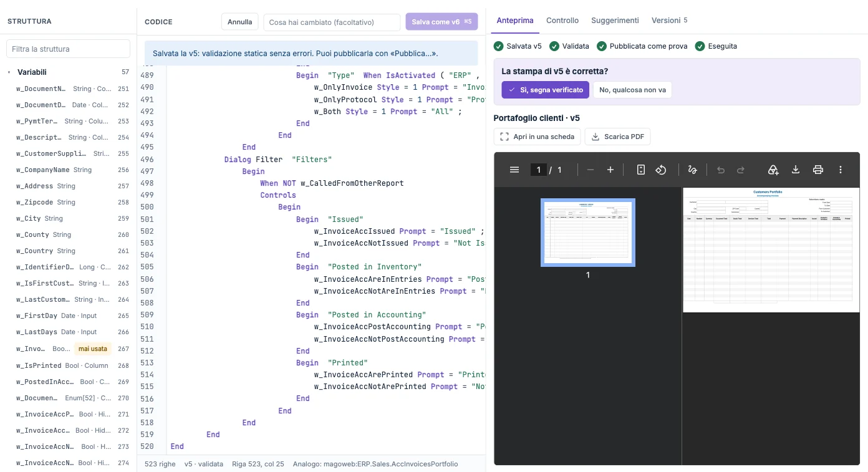Viewport: 868px width, 472px height.
Task: Click Apri in una scheda button
Action: 538,137
